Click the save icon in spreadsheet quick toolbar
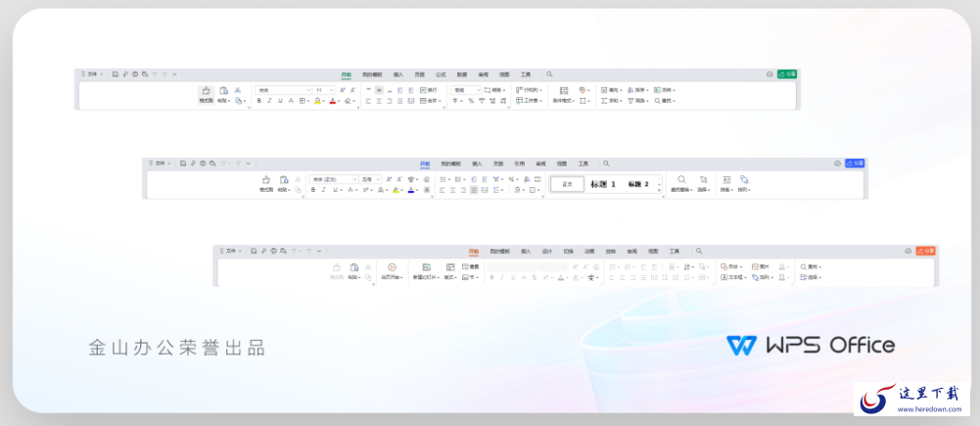The width and height of the screenshot is (980, 426). coord(116,74)
